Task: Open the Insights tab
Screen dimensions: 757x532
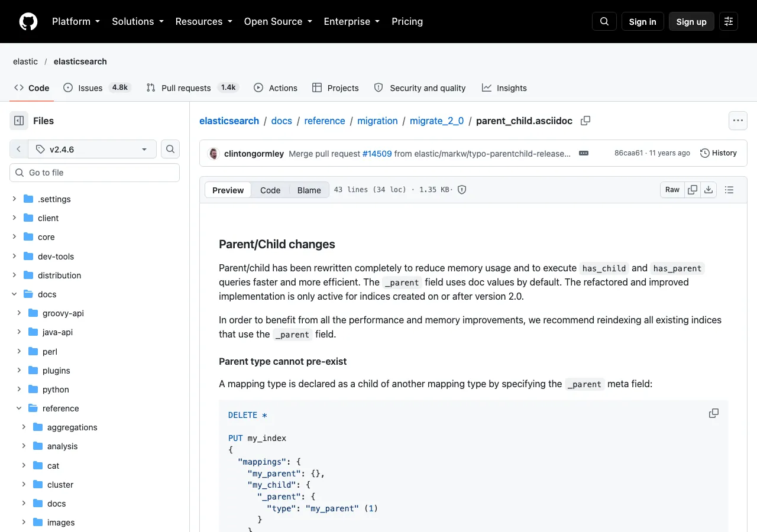Action: tap(504, 87)
